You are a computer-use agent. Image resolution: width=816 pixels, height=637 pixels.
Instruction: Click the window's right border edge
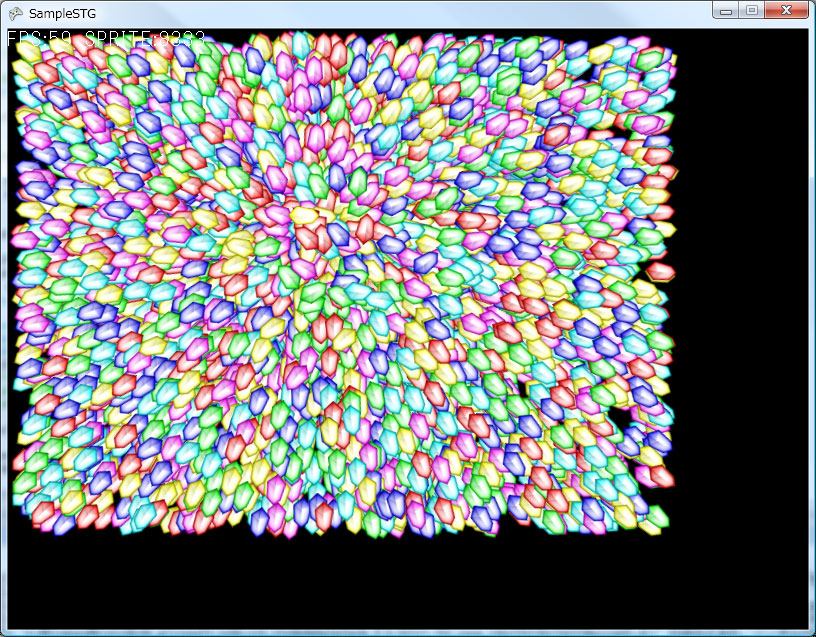[811, 330]
